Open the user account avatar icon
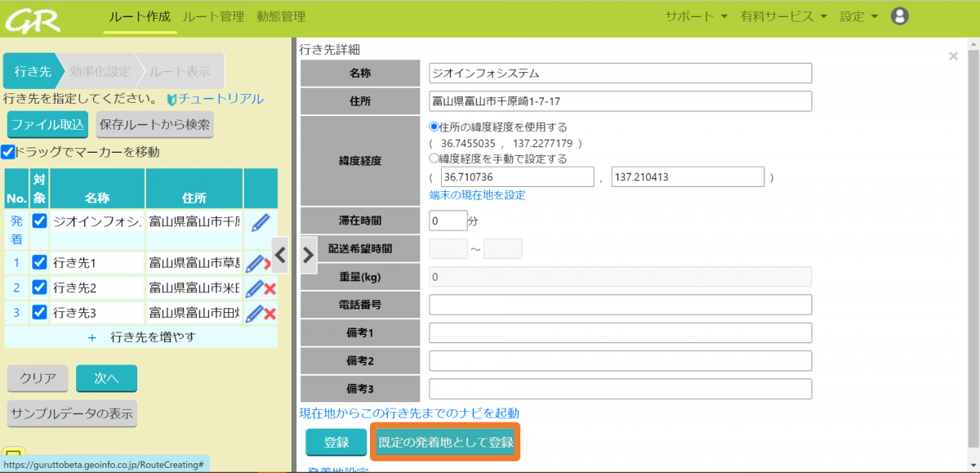This screenshot has width=980, height=473. 899,16
